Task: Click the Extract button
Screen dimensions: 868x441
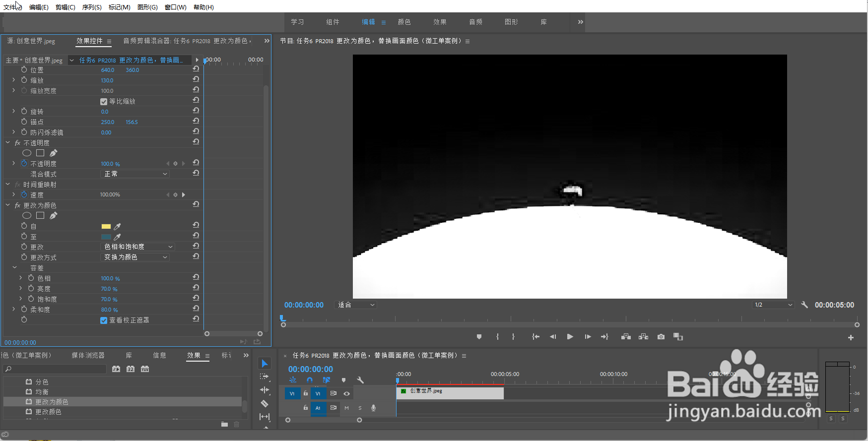Action: 643,337
